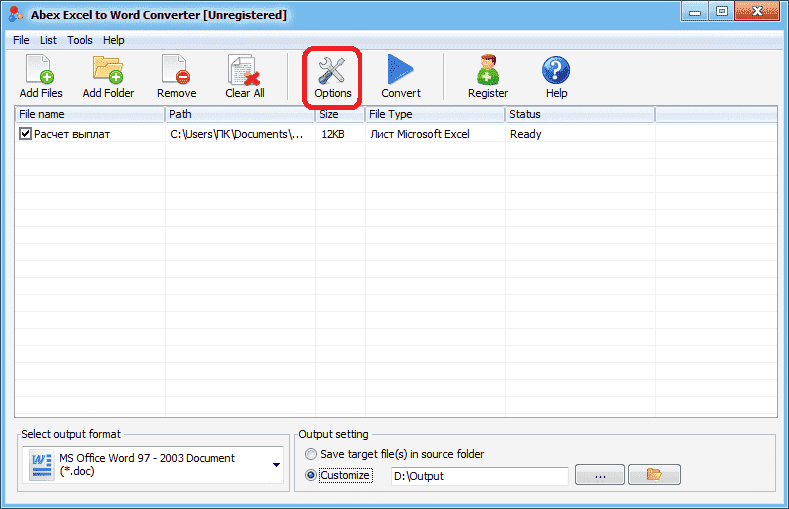This screenshot has width=789, height=509.
Task: Sort by the Size column header
Action: click(340, 114)
